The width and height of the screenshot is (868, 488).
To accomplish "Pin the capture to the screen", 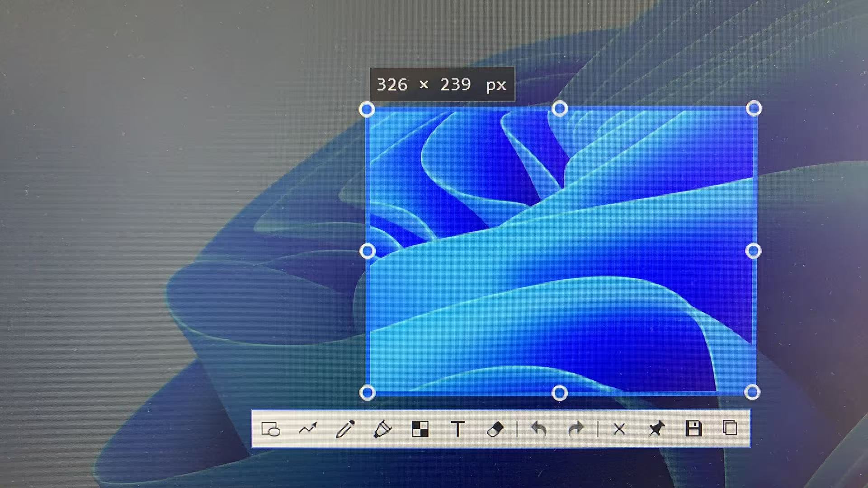I will pyautogui.click(x=656, y=428).
